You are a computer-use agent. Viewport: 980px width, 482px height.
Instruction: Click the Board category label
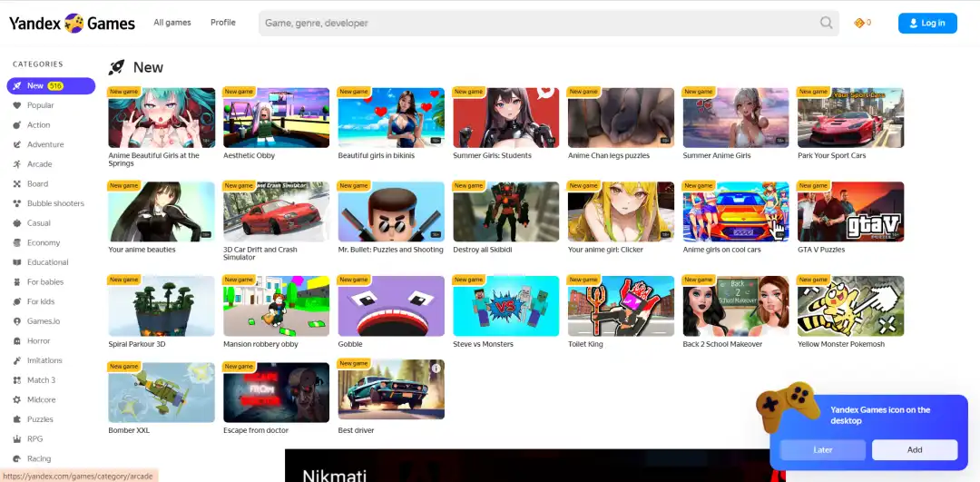pyautogui.click(x=37, y=183)
